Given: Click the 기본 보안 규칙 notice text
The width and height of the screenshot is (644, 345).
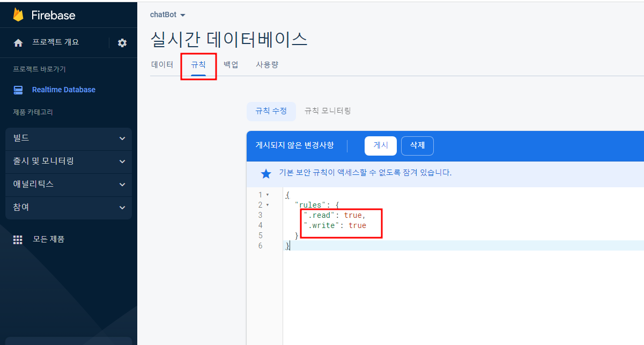Looking at the screenshot, I should (365, 173).
